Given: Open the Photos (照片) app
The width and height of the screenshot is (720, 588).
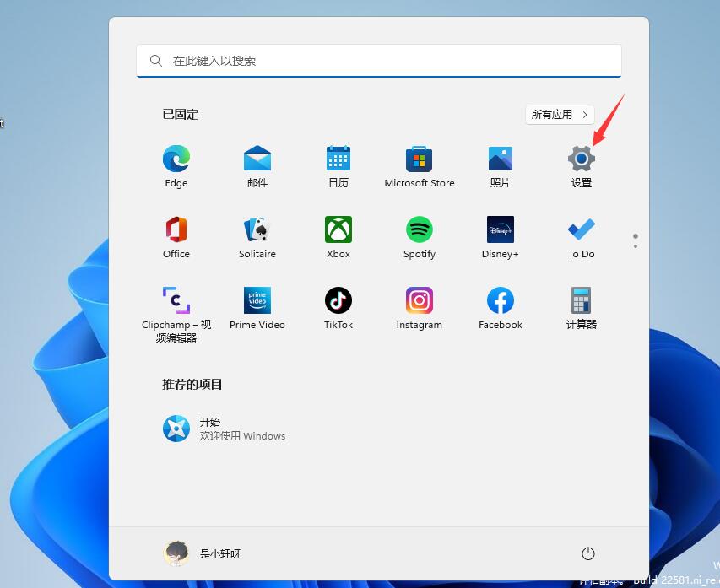Looking at the screenshot, I should pyautogui.click(x=500, y=159).
